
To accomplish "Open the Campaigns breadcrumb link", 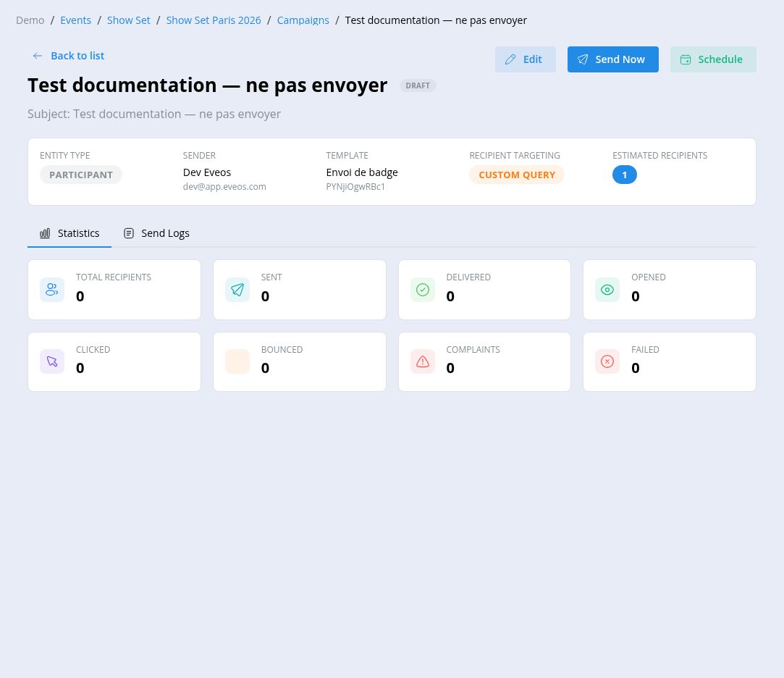I will pyautogui.click(x=303, y=20).
